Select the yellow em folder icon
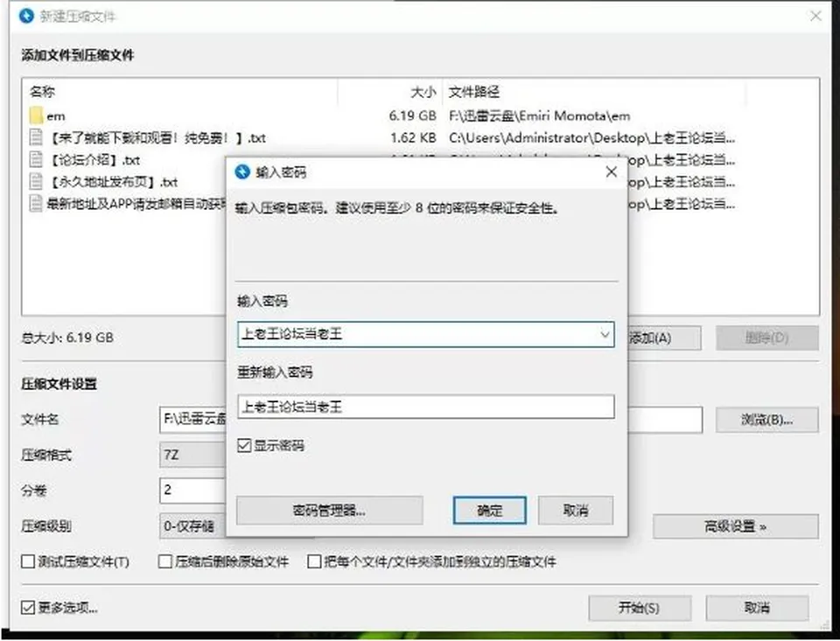This screenshot has height=641, width=840. click(x=37, y=115)
